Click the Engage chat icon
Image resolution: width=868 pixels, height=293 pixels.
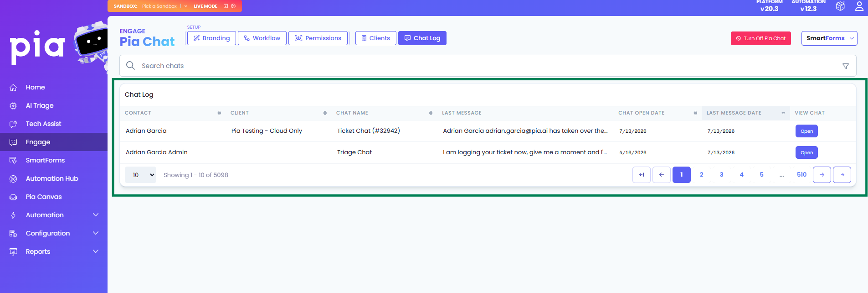tap(13, 142)
